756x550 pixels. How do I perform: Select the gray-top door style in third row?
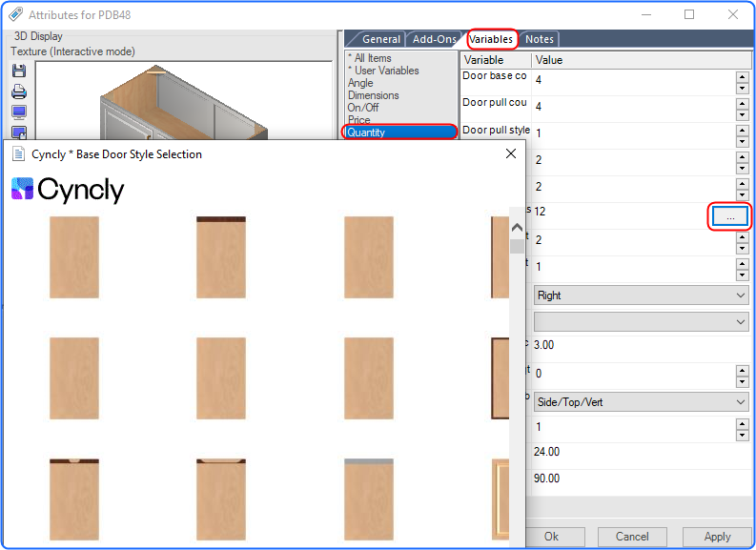click(x=369, y=499)
